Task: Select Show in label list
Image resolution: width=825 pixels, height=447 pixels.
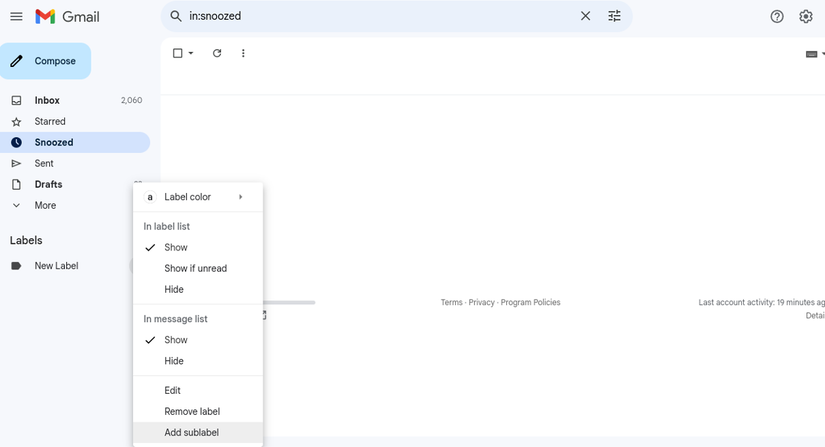Action: pyautogui.click(x=176, y=247)
